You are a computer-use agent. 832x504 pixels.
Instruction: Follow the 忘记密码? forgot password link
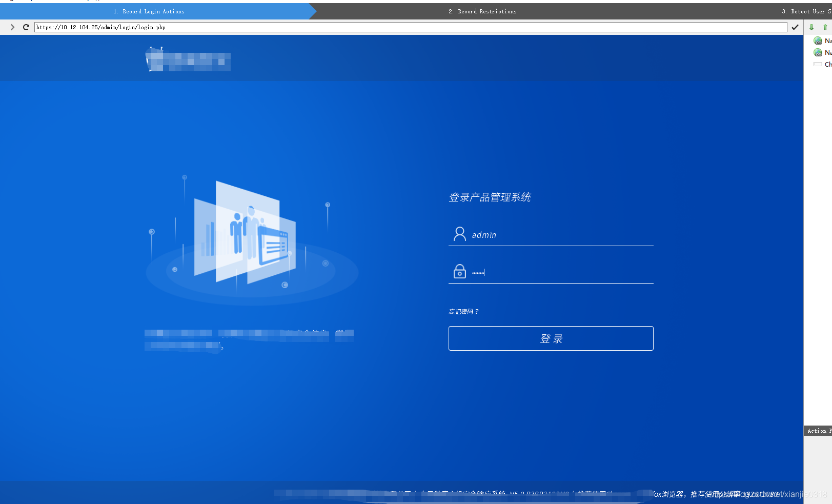(463, 311)
